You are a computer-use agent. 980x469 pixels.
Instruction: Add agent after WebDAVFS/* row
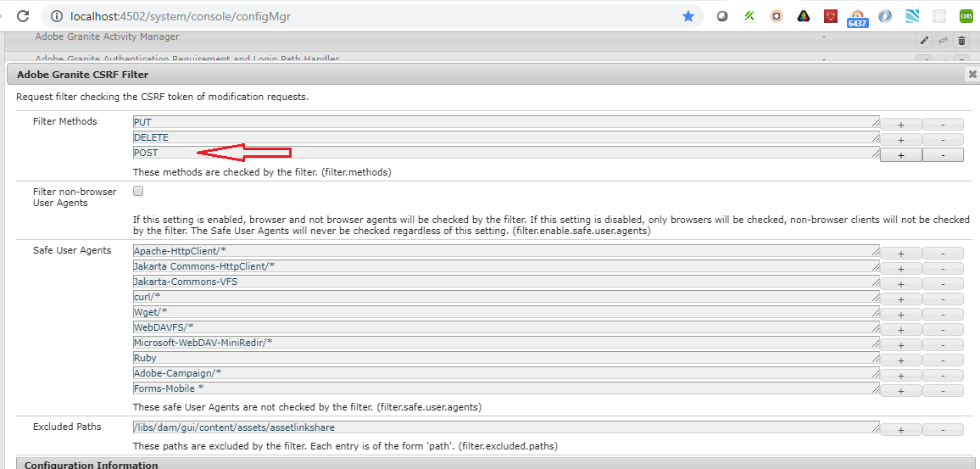(900, 330)
